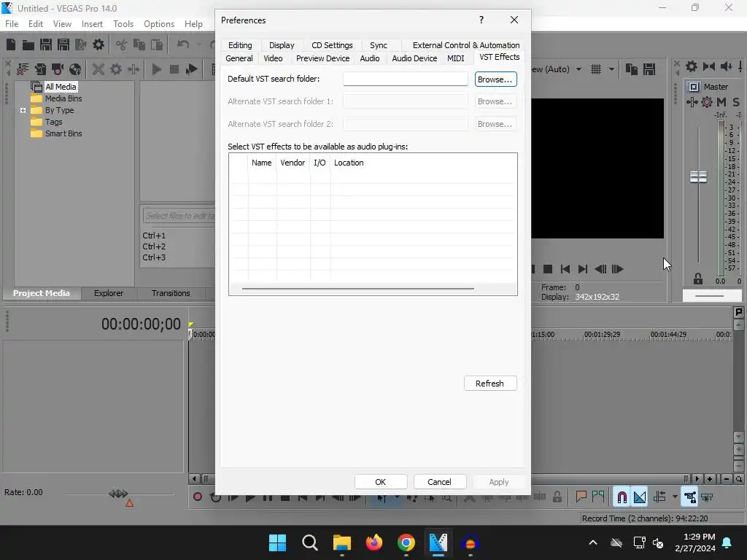747x560 pixels.
Task: Click the Preferences help question mark
Action: coord(481,20)
